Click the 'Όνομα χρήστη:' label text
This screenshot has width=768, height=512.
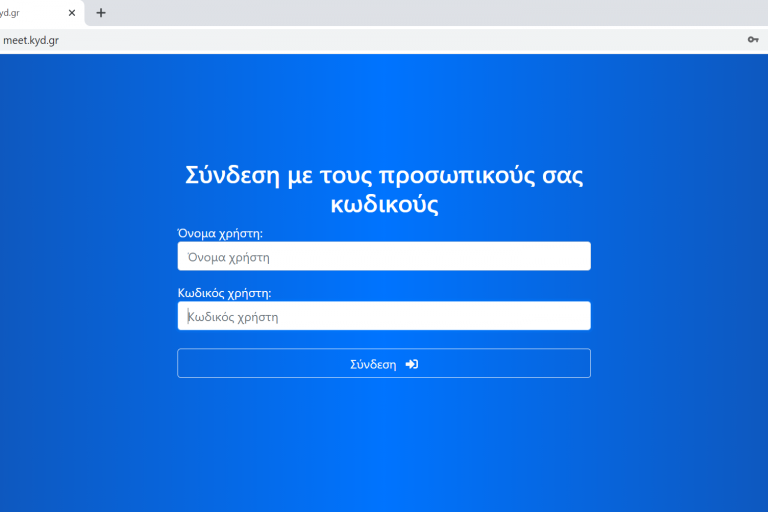[x=220, y=234]
